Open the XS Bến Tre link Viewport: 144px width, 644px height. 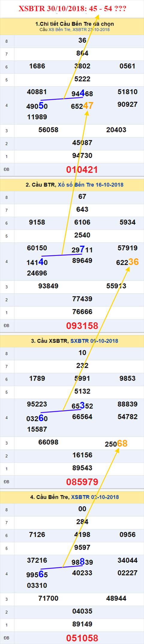pyautogui.click(x=59, y=29)
